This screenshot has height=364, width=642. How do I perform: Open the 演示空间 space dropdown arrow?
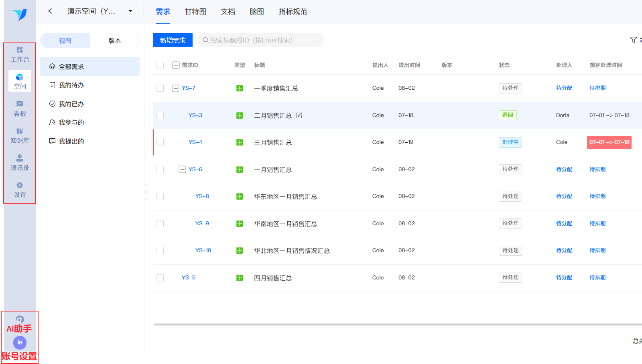(x=130, y=11)
